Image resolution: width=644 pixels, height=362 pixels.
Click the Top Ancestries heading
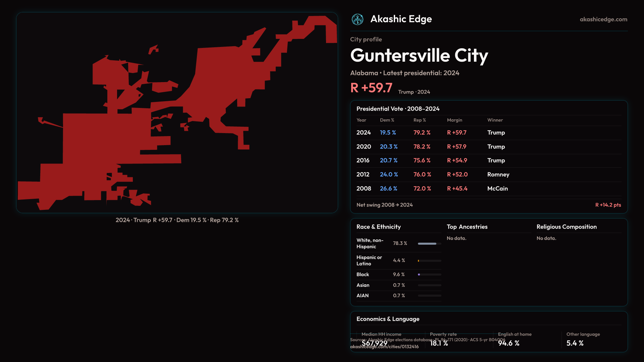(467, 227)
